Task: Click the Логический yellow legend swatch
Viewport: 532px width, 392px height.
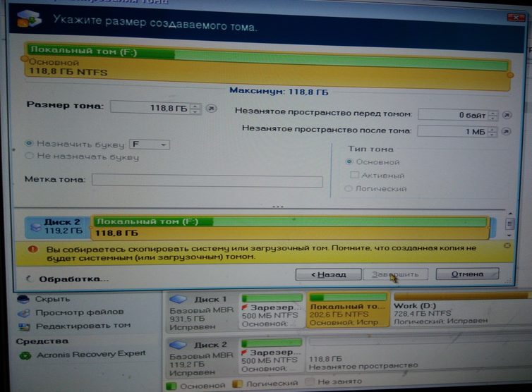Action: [x=237, y=384]
